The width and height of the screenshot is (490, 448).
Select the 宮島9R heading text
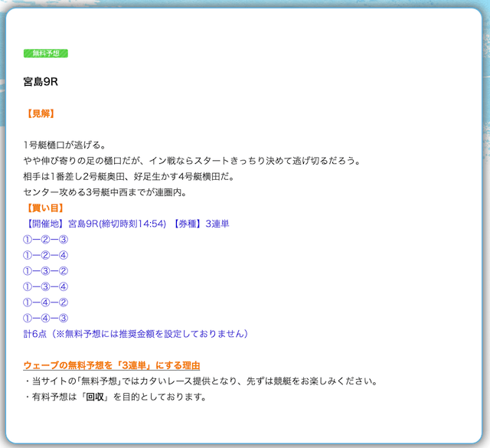pos(41,82)
